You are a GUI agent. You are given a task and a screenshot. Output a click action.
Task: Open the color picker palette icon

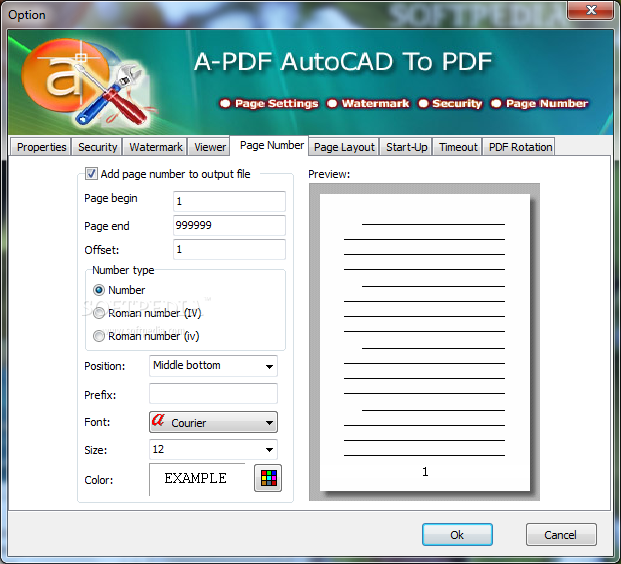[x=268, y=478]
